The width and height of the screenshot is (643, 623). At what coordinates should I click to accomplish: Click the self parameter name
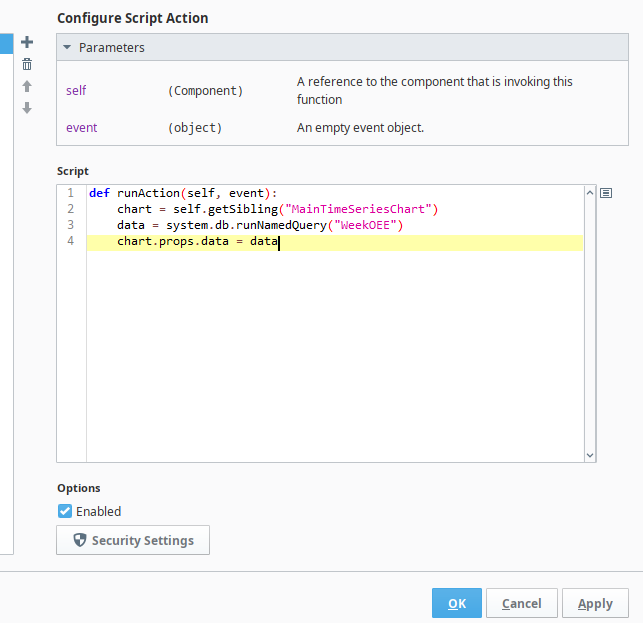pos(76,90)
